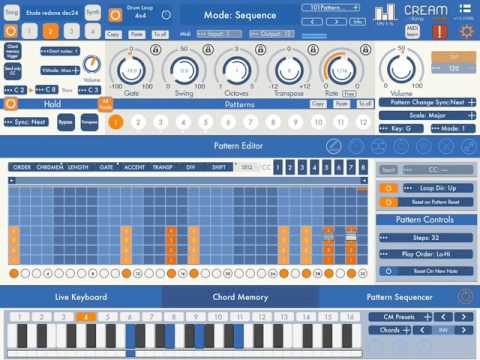Adjust the Gate knob
The width and height of the screenshot is (480, 360).
[x=131, y=70]
